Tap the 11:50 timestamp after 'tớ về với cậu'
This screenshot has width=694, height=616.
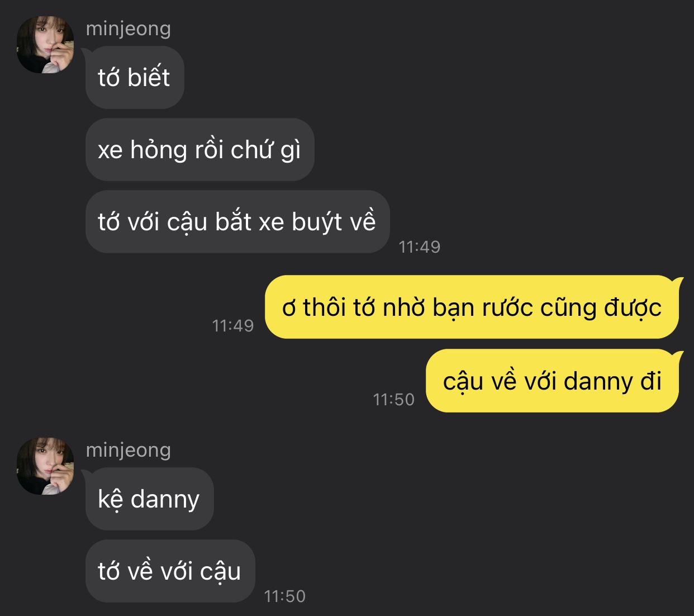pyautogui.click(x=285, y=596)
